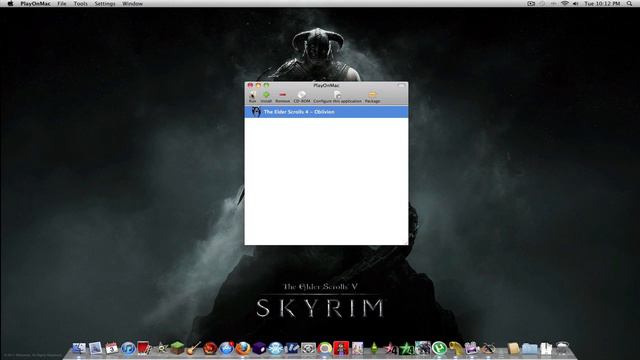This screenshot has height=360, width=640.
Task: Open the Settings menu
Action: pos(105,4)
